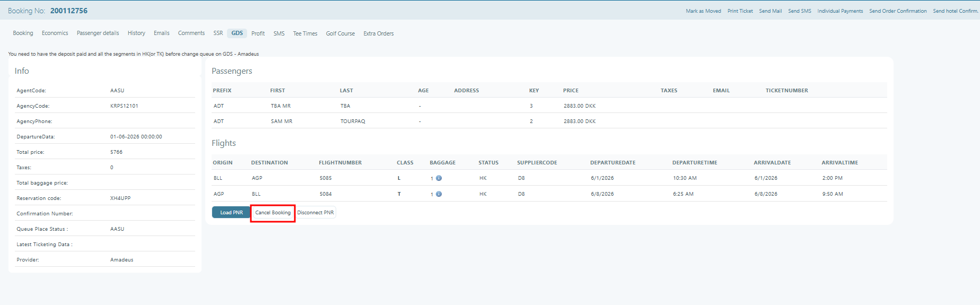The height and width of the screenshot is (305, 980).
Task: Click Send Order Confirmation link
Action: pos(898,11)
